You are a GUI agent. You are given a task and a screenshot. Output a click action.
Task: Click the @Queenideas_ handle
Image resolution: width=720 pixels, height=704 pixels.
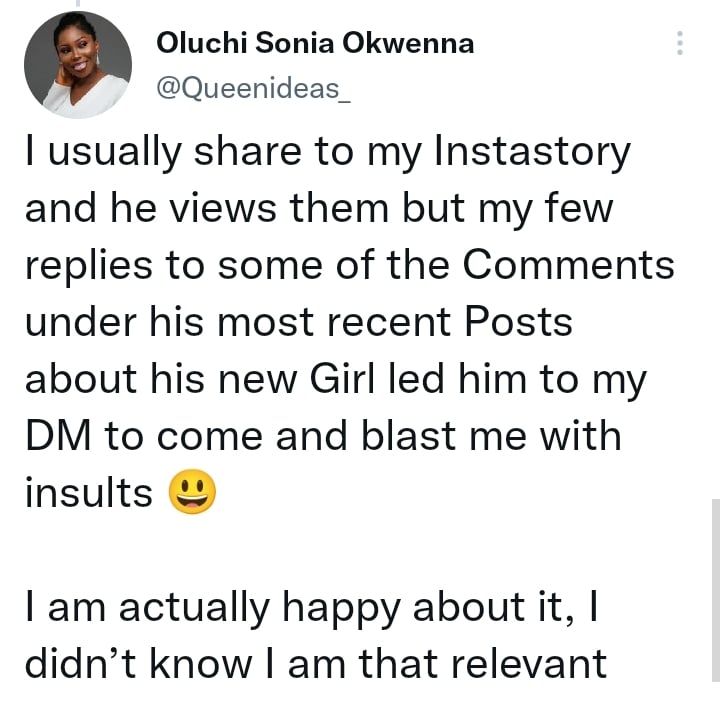coord(255,88)
